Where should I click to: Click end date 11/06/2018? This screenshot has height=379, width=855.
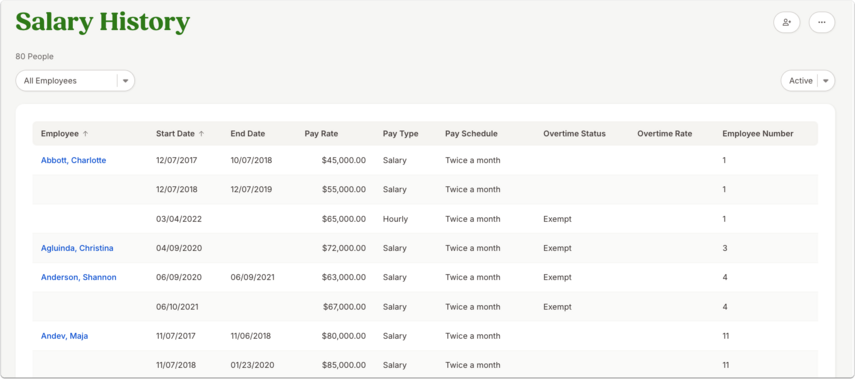[x=250, y=336]
